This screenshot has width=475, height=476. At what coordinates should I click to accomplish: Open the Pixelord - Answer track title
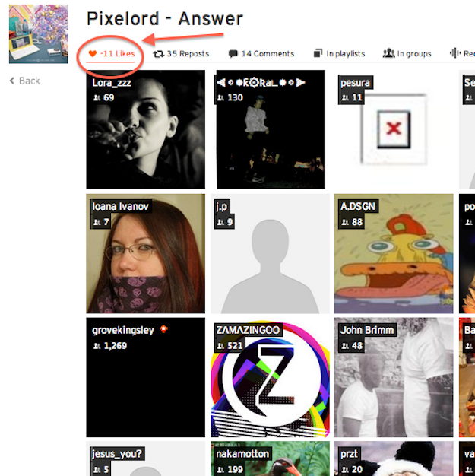pos(165,18)
